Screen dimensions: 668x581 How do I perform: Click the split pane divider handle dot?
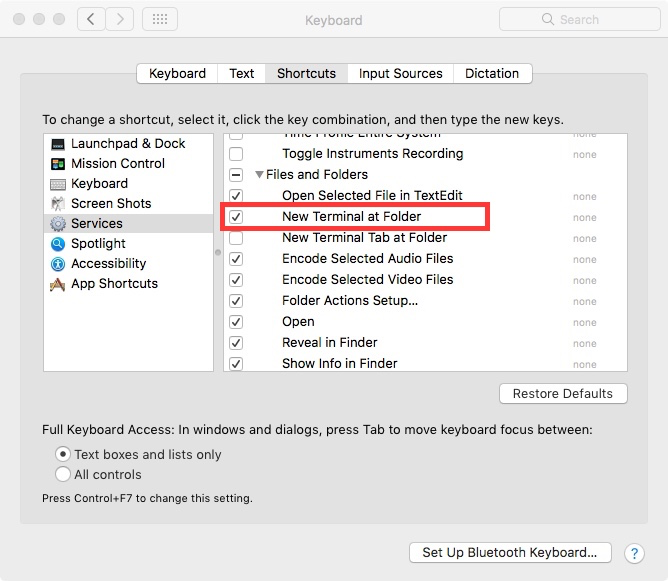pos(218,253)
